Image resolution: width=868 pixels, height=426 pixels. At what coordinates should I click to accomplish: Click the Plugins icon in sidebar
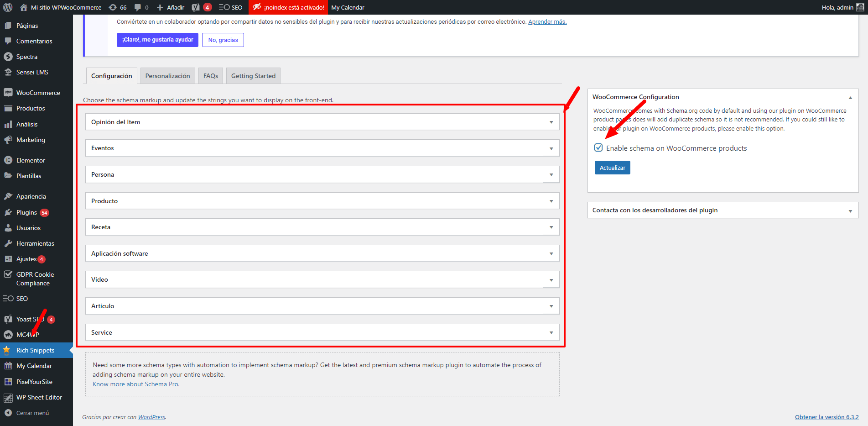(x=8, y=212)
